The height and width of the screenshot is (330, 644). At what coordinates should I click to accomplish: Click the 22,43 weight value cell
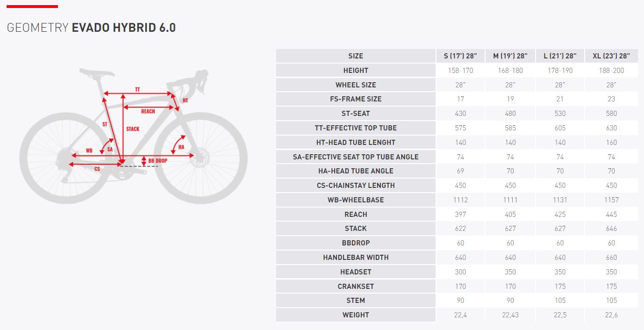(x=510, y=315)
